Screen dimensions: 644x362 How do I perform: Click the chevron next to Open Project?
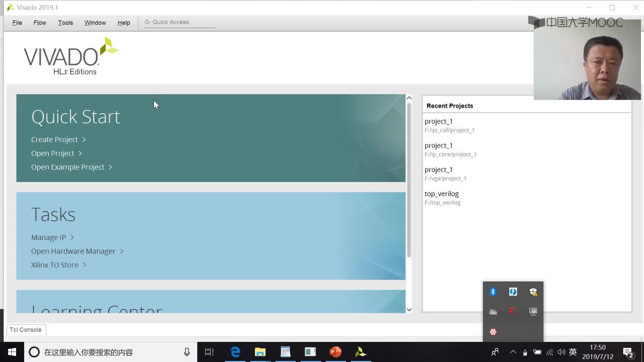click(80, 153)
